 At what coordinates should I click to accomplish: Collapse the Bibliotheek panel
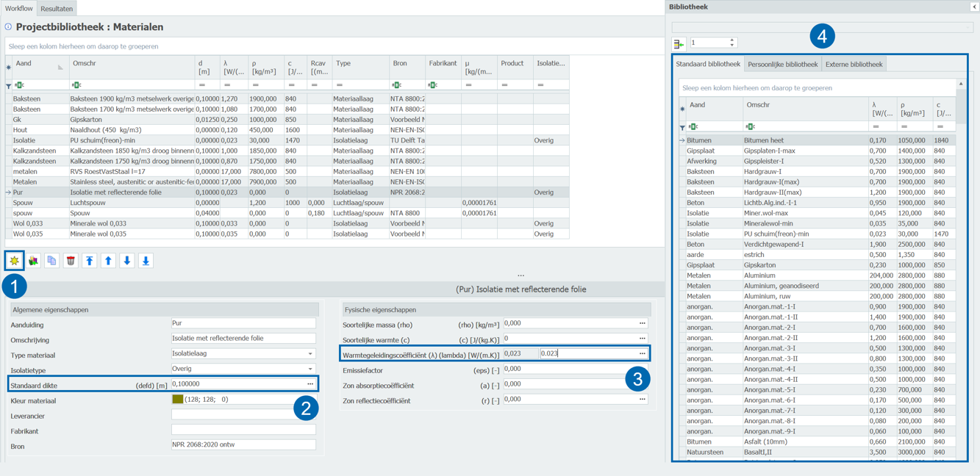point(973,7)
